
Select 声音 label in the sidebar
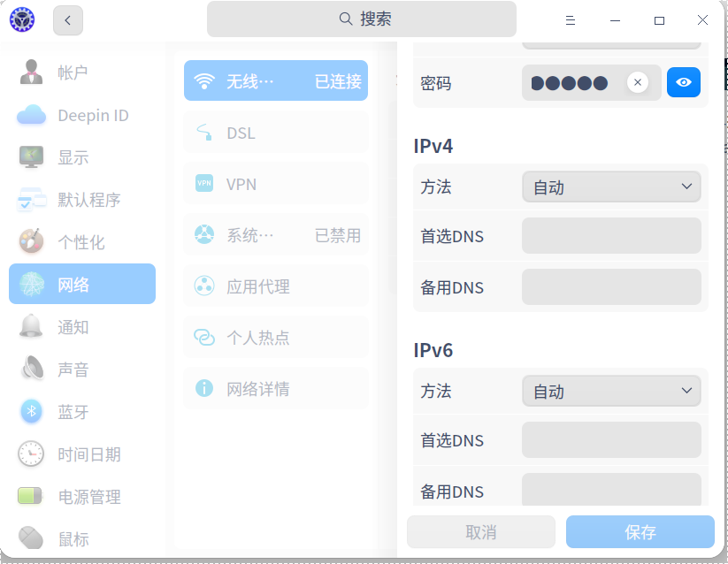73,370
